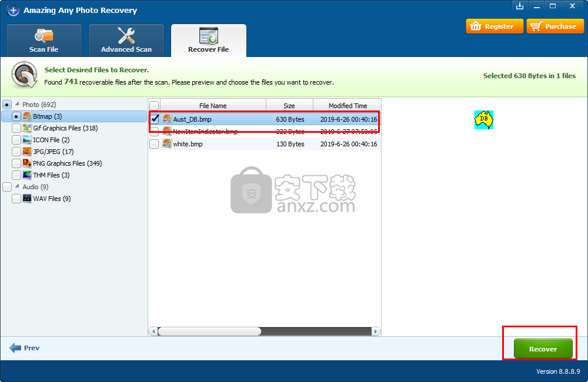Click the 130 Bytes size cell
Viewport: 588px width, 382px height.
[x=290, y=144]
